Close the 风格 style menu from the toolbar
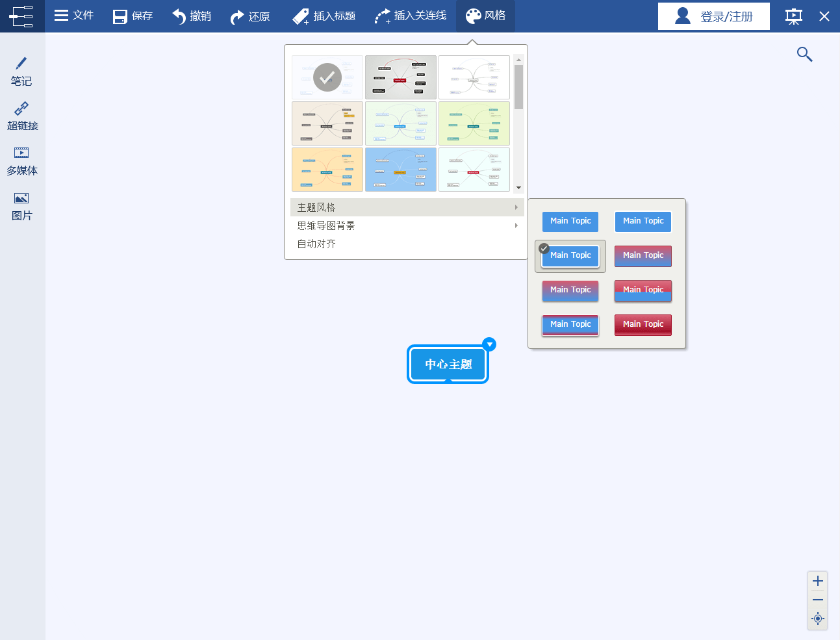The image size is (840, 640). (x=486, y=16)
